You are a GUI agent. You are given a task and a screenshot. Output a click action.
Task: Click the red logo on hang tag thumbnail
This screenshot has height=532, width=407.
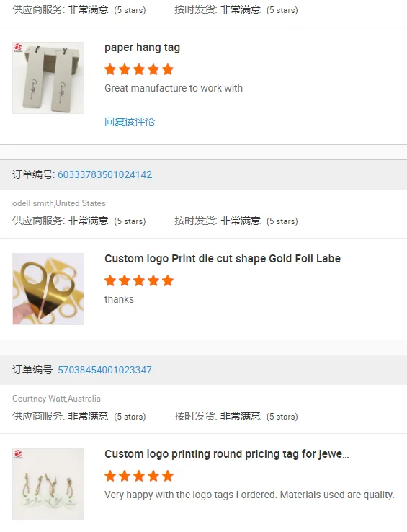click(18, 48)
